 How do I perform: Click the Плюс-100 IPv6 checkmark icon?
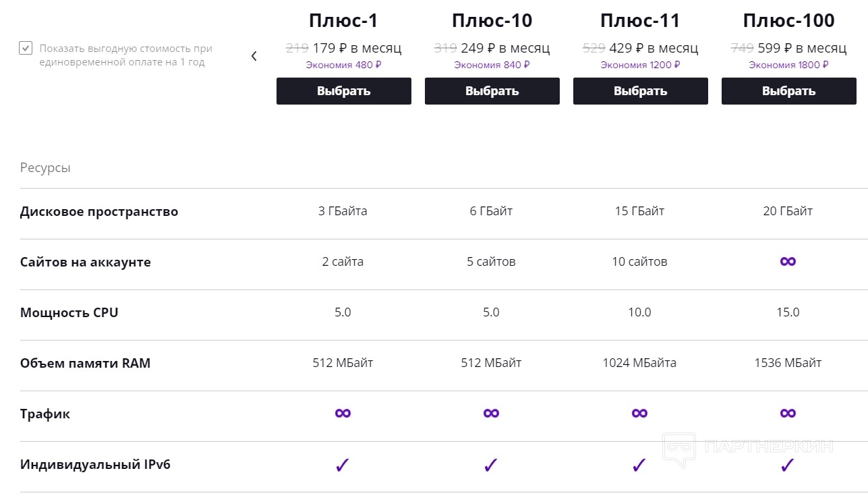coord(788,465)
